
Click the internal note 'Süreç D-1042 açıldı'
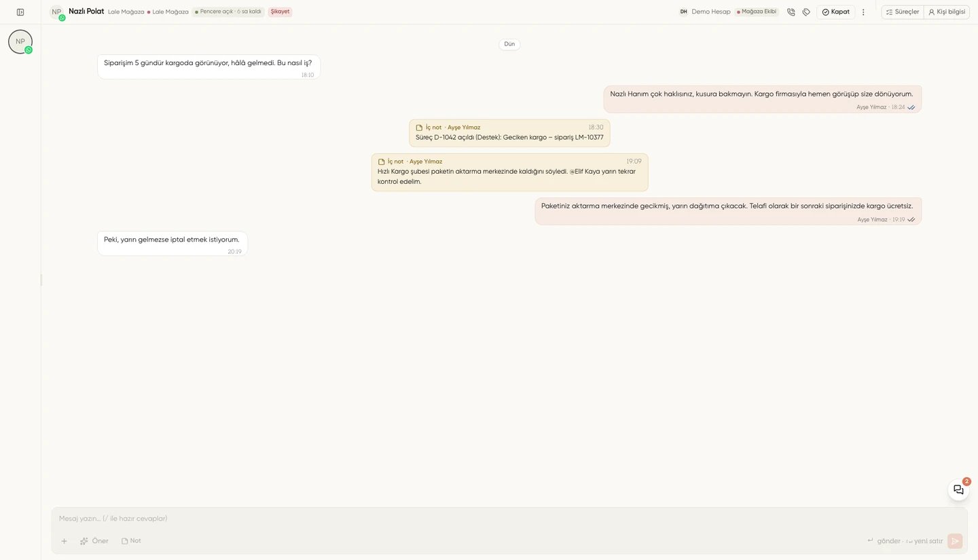pyautogui.click(x=509, y=133)
